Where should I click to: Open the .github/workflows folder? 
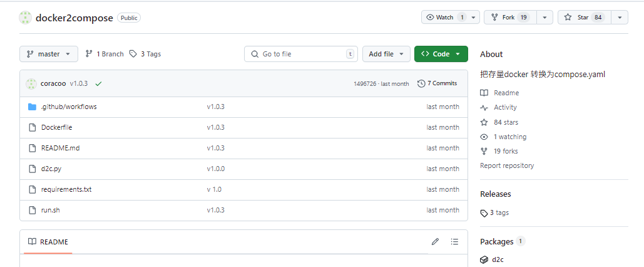coord(69,107)
